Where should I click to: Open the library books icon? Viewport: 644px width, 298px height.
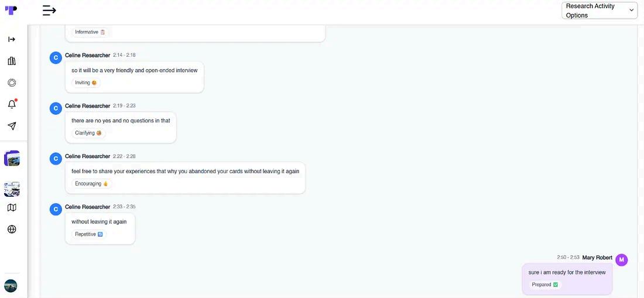12,61
